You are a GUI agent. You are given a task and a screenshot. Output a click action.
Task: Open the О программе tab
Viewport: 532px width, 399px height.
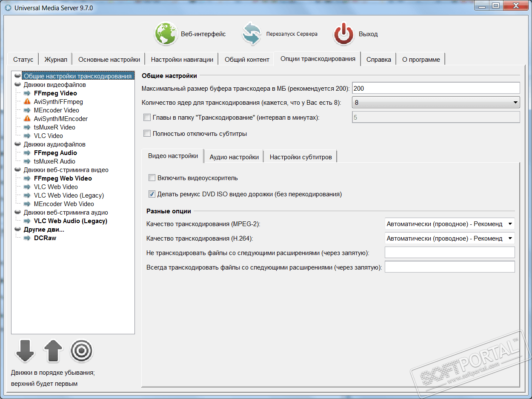pyautogui.click(x=421, y=60)
